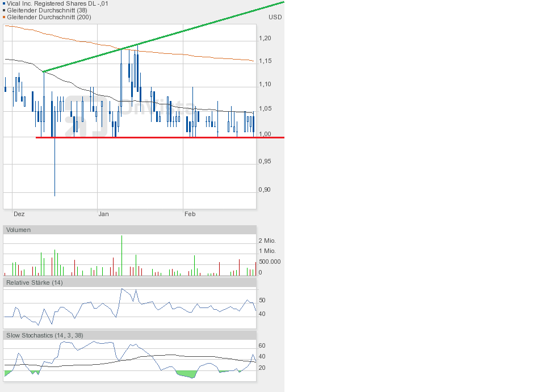Click the long candle wick reaching below 0,90
The width and height of the screenshot is (545, 392).
tap(54, 170)
